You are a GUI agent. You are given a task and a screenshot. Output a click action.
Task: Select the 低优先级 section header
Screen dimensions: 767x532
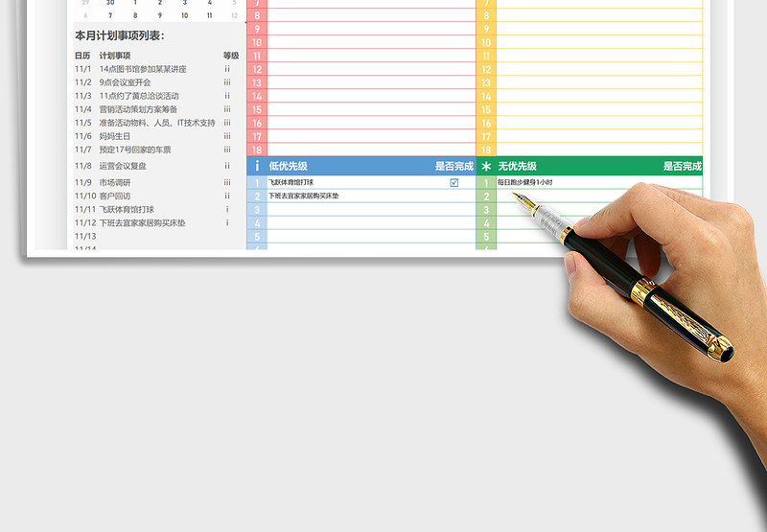point(288,166)
